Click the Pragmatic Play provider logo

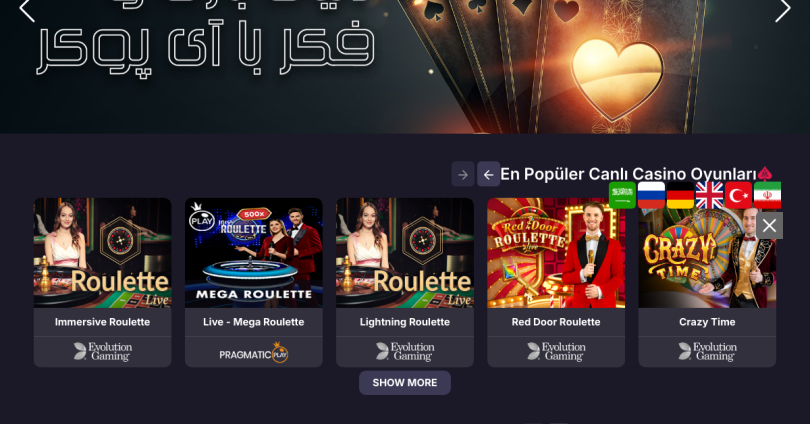click(254, 353)
